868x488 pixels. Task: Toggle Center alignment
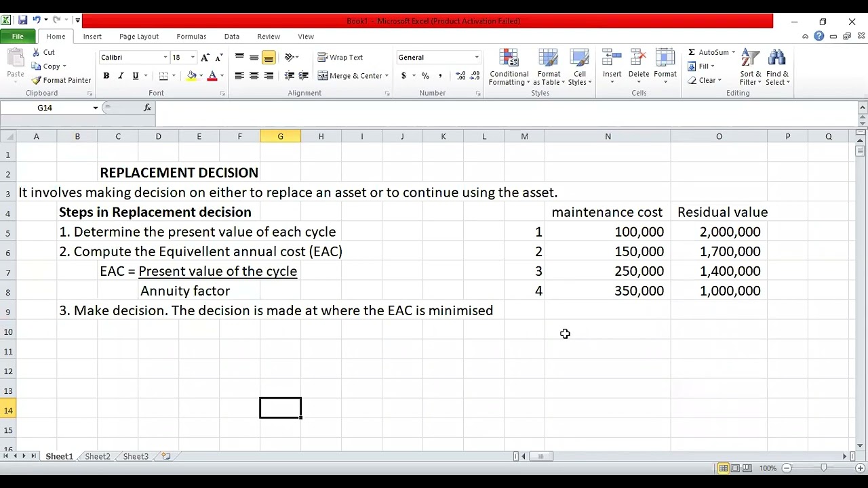254,76
